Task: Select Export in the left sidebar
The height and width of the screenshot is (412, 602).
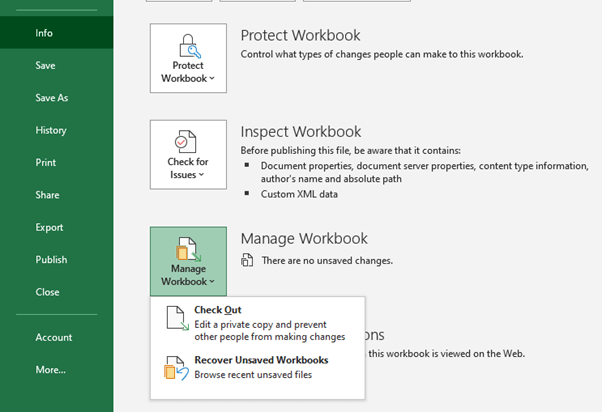Action: tap(49, 227)
